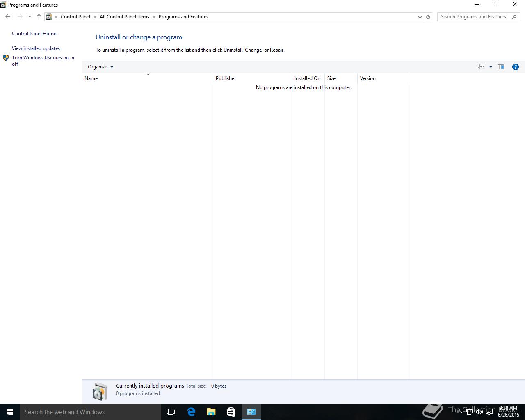Open File Explorer from taskbar
The height and width of the screenshot is (420, 525).
(211, 412)
